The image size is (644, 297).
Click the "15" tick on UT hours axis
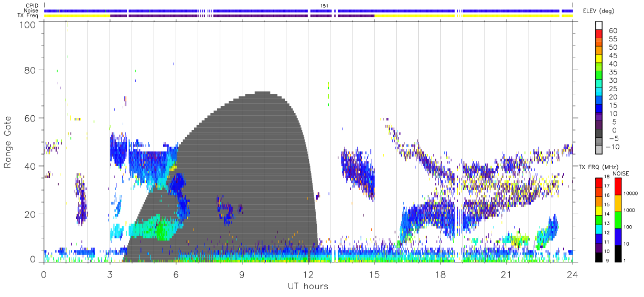coord(374,274)
